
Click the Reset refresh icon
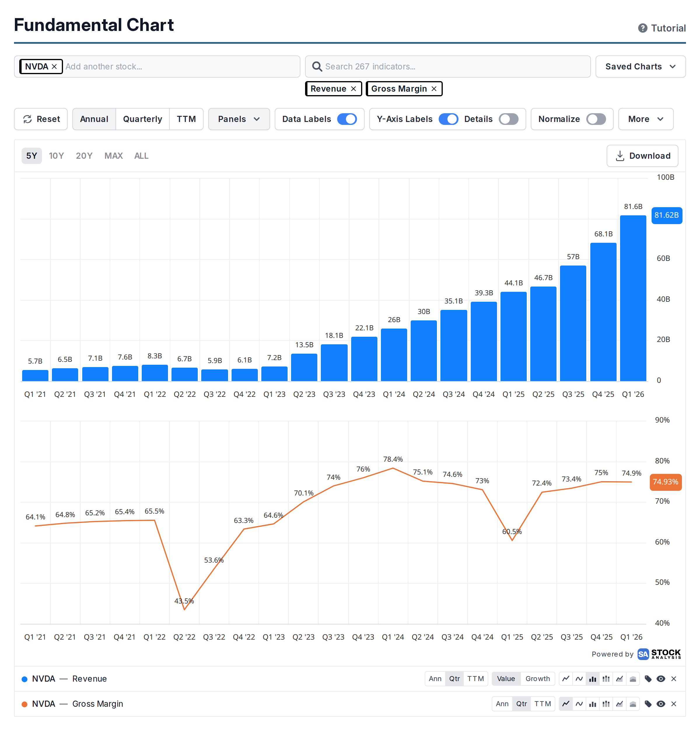tap(28, 119)
